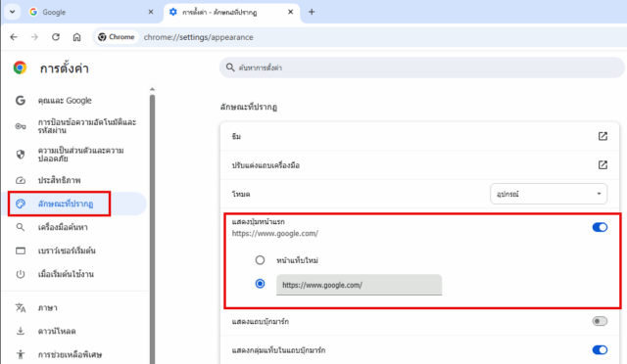Viewport: 627px width, 364px height.
Task: Click the magnifier icon in settings search
Action: pos(230,68)
